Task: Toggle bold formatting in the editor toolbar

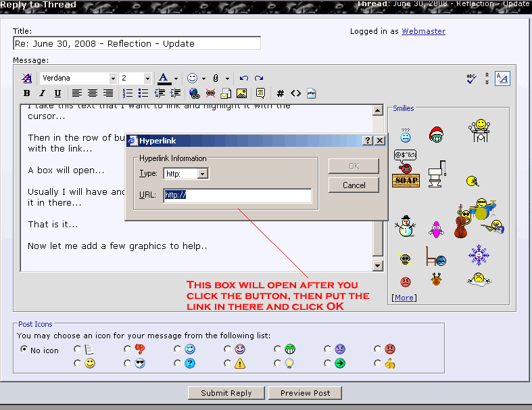Action: tap(27, 93)
